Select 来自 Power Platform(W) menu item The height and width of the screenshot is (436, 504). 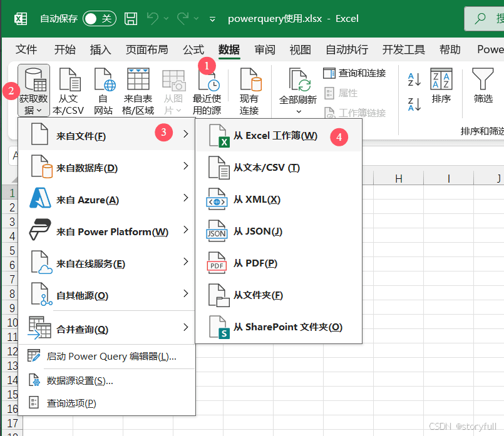click(x=106, y=231)
